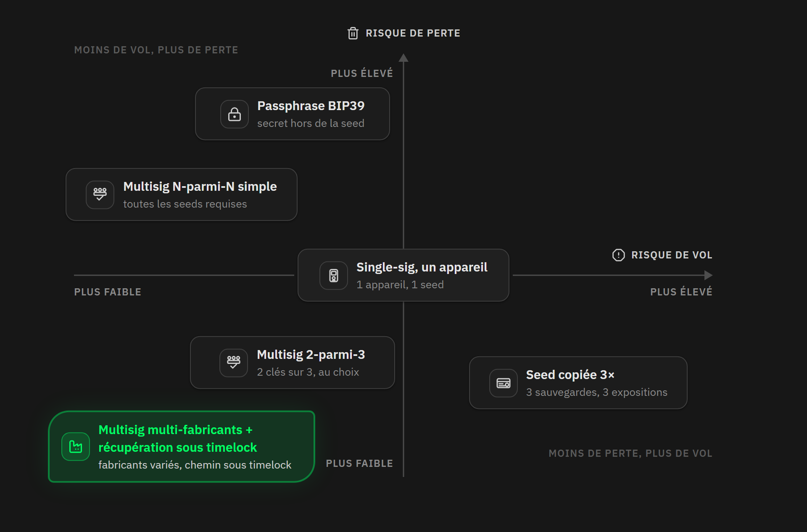Click the warning icon beside RISQUE DE VOL

(x=618, y=255)
